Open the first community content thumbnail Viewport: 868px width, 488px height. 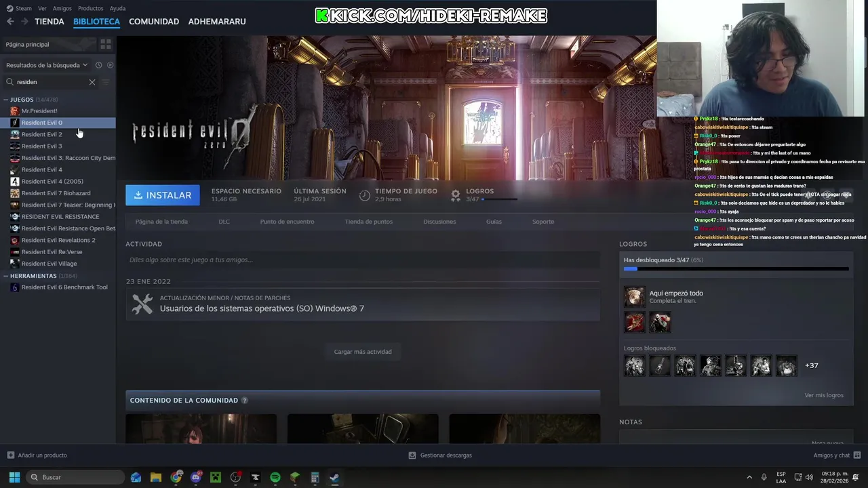point(201,429)
